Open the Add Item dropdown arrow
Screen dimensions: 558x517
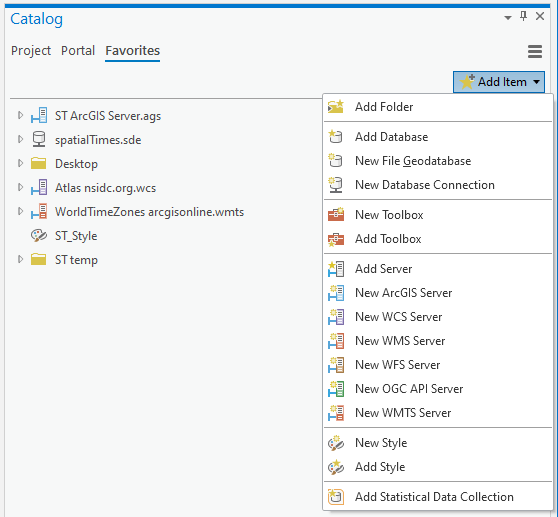coord(536,82)
